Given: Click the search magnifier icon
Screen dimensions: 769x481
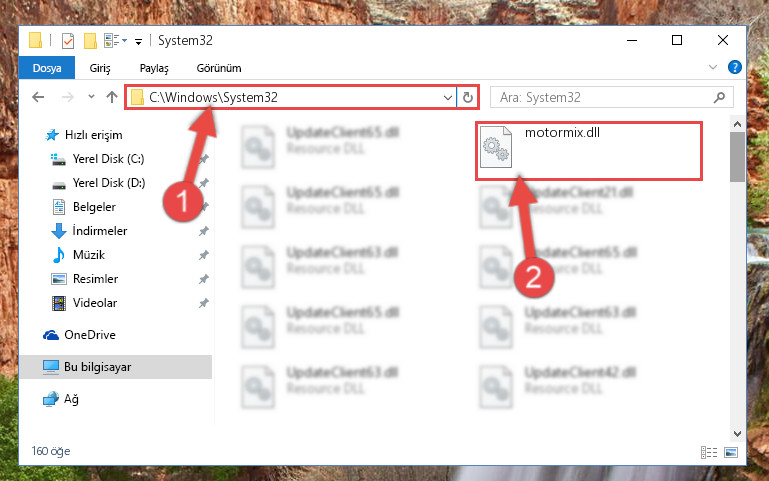Looking at the screenshot, I should (x=719, y=98).
